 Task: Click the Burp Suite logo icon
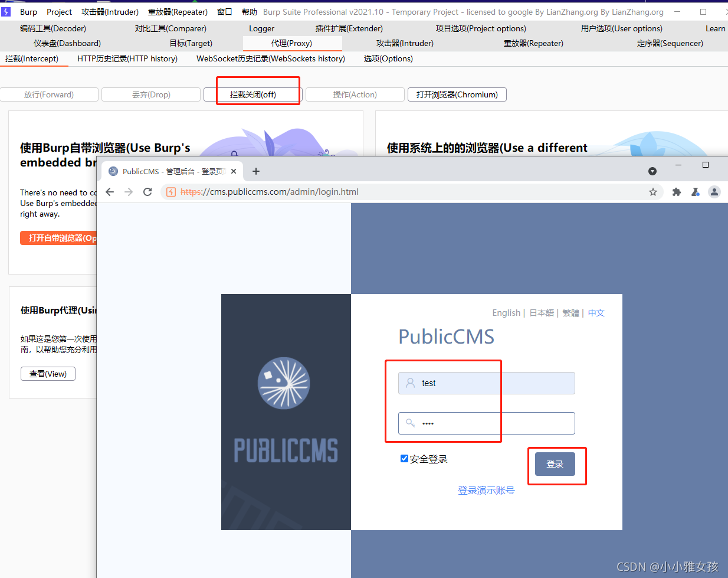tap(6, 11)
